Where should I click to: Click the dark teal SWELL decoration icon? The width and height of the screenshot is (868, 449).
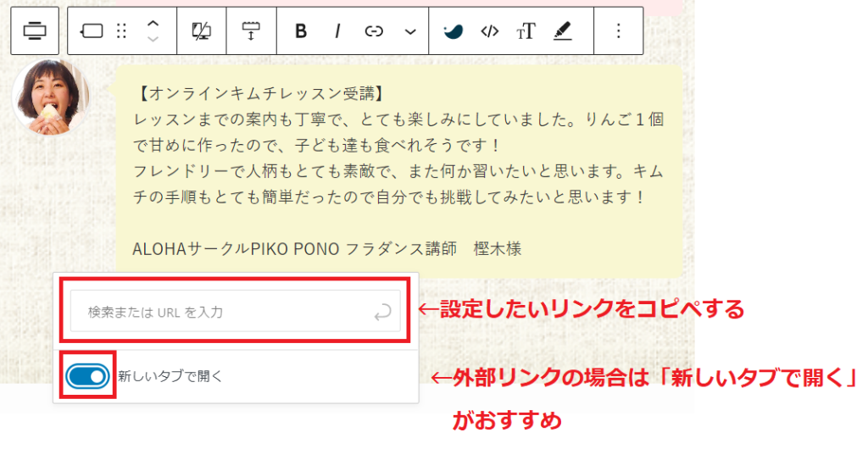453,31
